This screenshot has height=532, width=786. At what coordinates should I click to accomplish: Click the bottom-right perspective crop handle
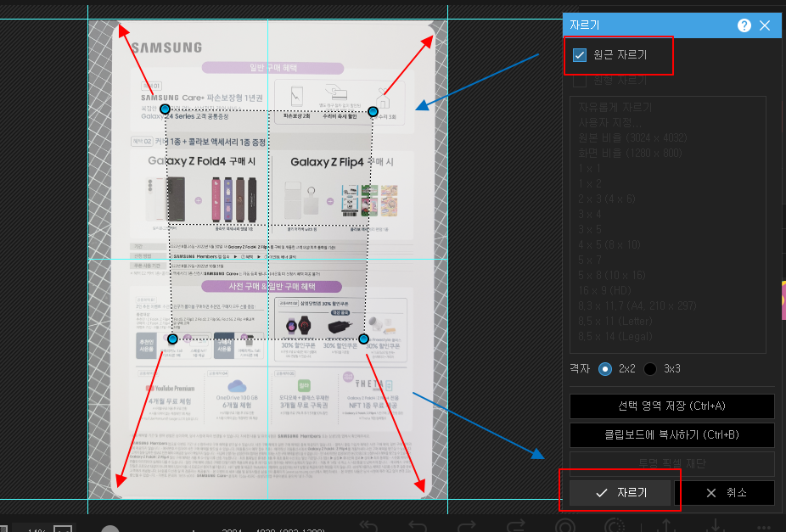point(364,339)
